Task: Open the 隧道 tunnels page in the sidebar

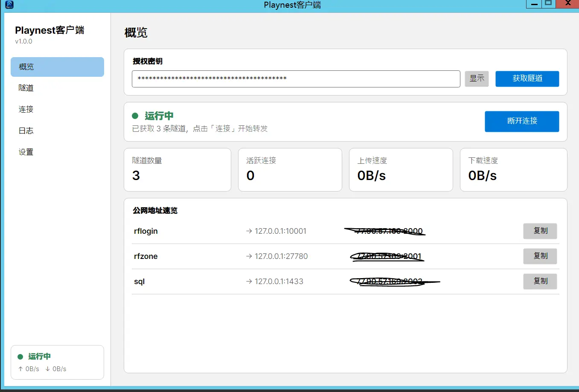Action: click(x=57, y=88)
